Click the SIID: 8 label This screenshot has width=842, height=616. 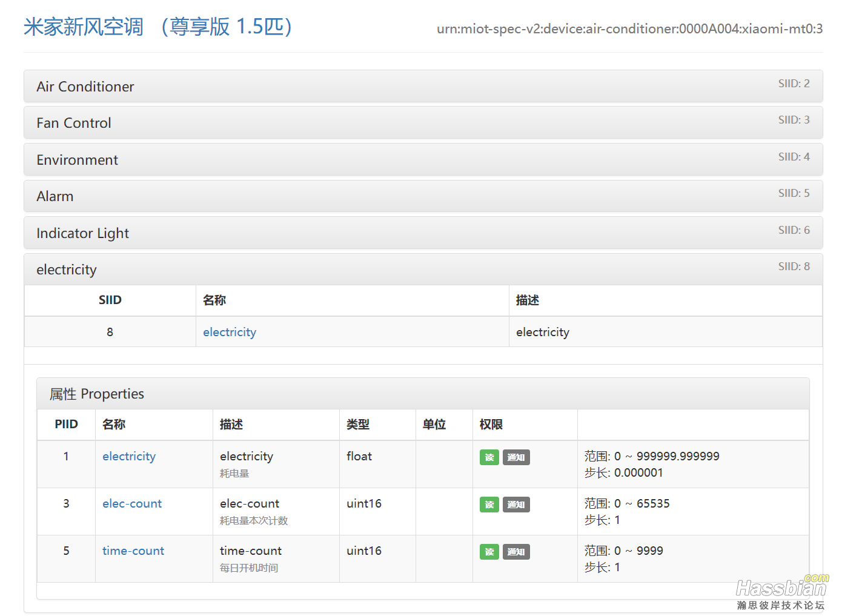(794, 267)
